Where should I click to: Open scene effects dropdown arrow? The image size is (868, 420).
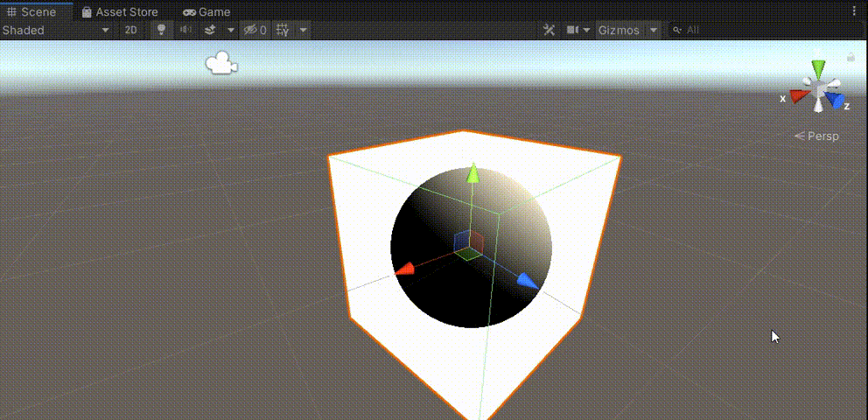(x=231, y=30)
